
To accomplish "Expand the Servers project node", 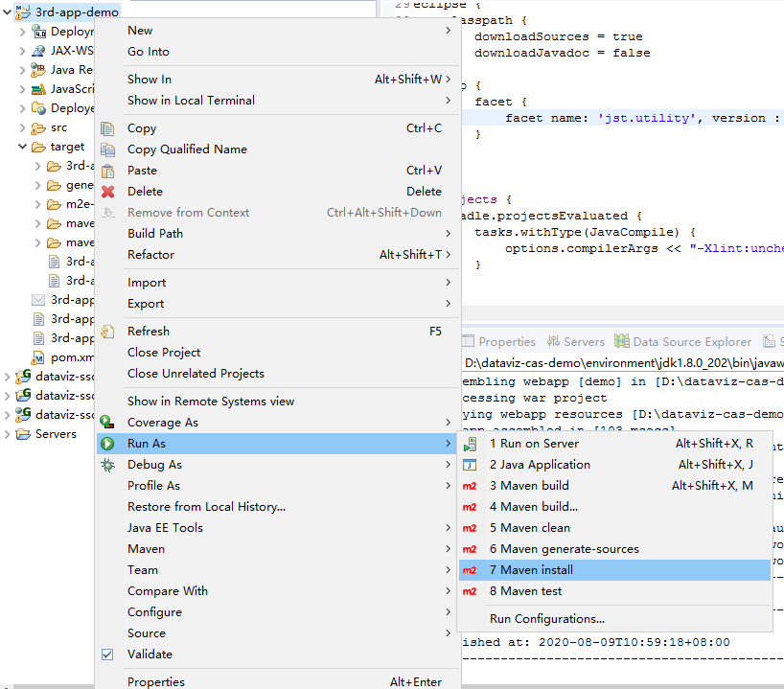I will click(x=7, y=434).
